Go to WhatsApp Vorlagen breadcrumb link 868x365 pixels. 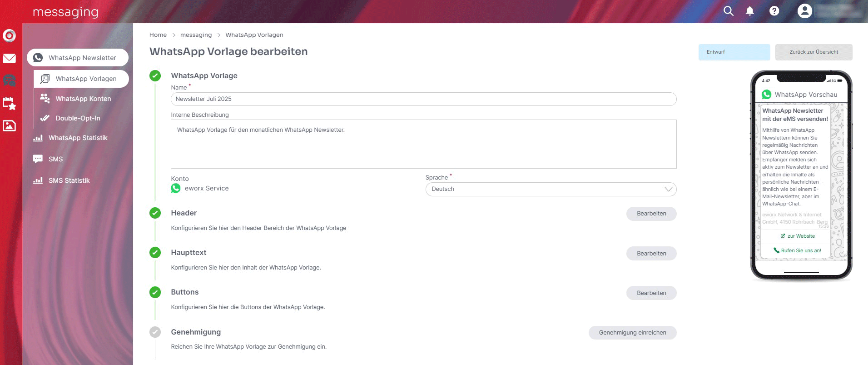254,35
